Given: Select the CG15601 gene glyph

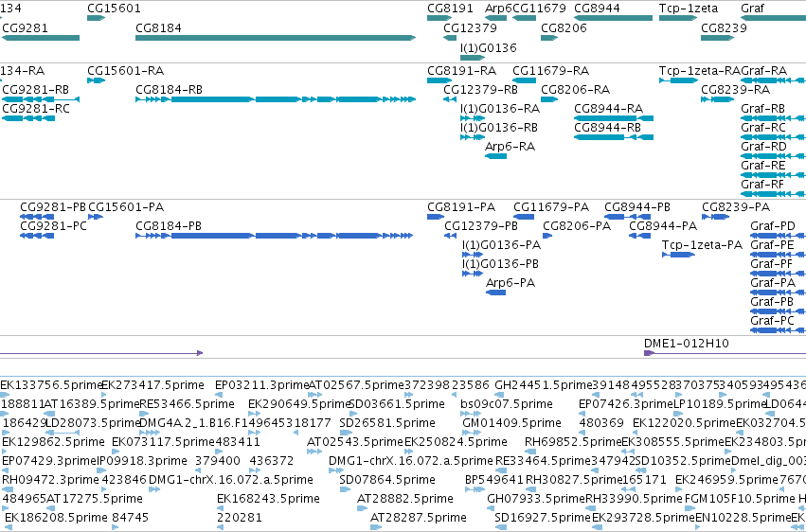Looking at the screenshot, I should tap(96, 18).
